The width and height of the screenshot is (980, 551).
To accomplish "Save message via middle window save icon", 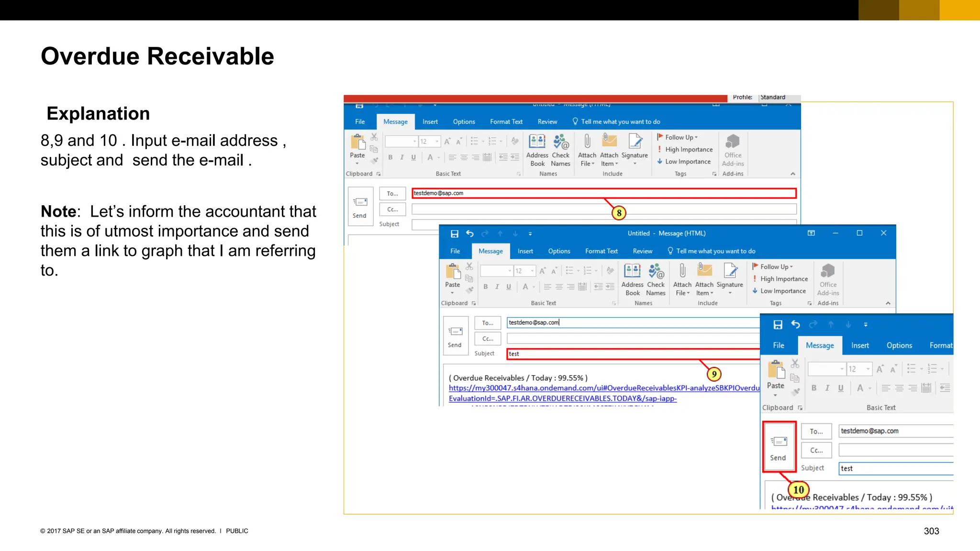I will (x=455, y=233).
